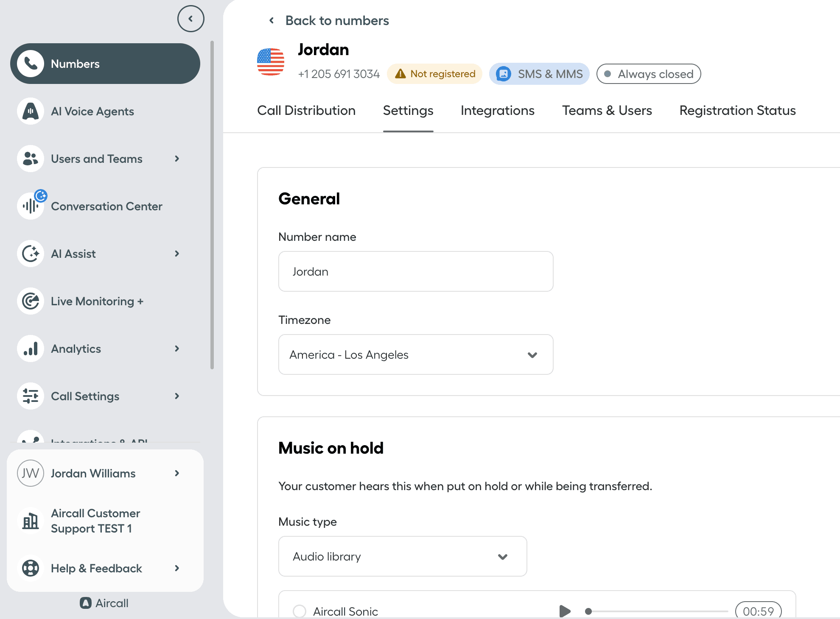Click the Conversation Center waveform icon
840x619 pixels.
pyautogui.click(x=31, y=206)
